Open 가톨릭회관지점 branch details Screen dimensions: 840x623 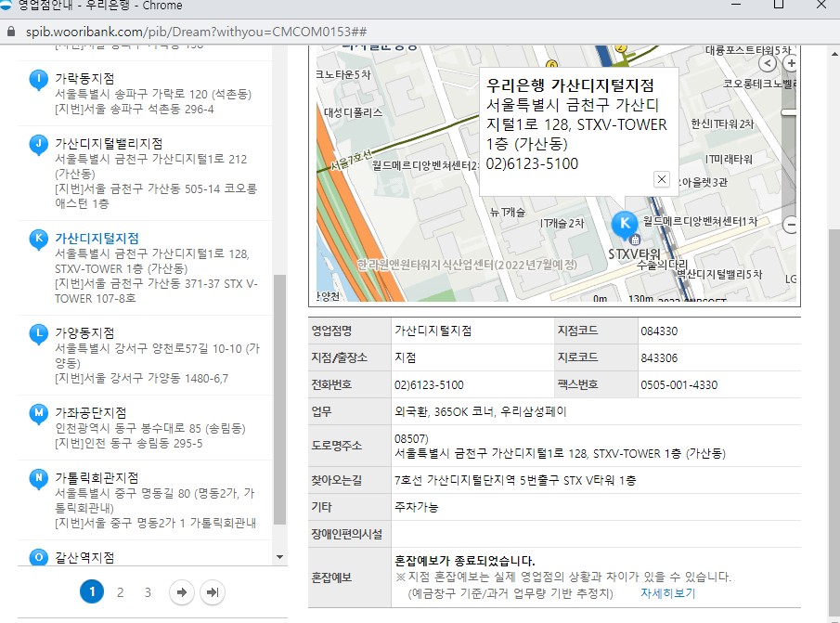[x=97, y=478]
